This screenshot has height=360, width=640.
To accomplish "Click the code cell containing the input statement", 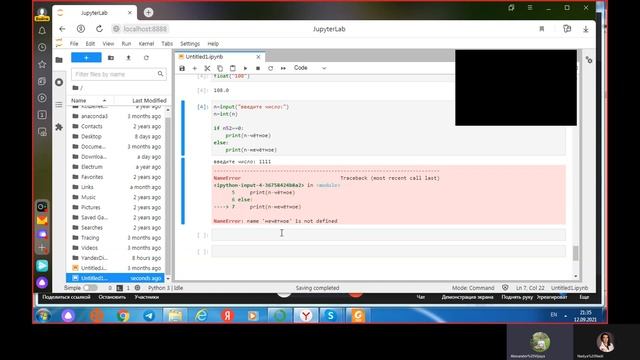I will click(389, 128).
